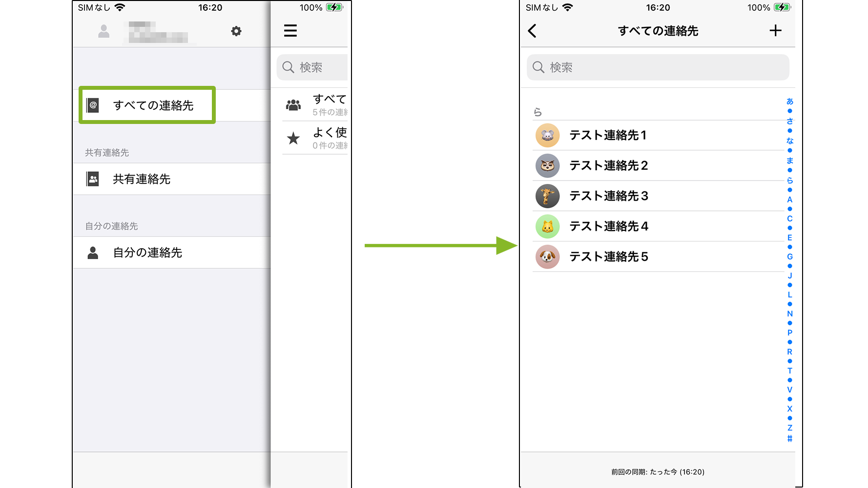This screenshot has width=868, height=488.
Task: Tap the user profile avatar icon
Action: pos(103,31)
